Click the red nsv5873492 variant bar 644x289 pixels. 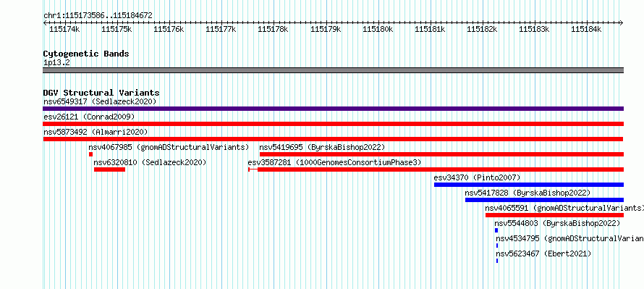[x=334, y=139]
